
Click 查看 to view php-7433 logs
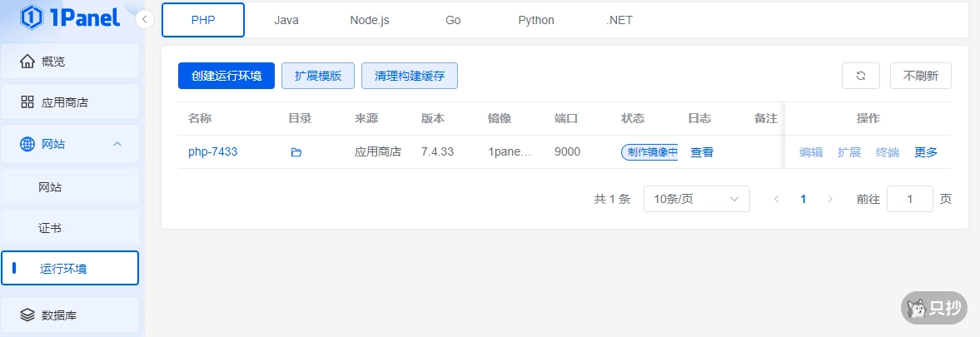click(x=702, y=152)
